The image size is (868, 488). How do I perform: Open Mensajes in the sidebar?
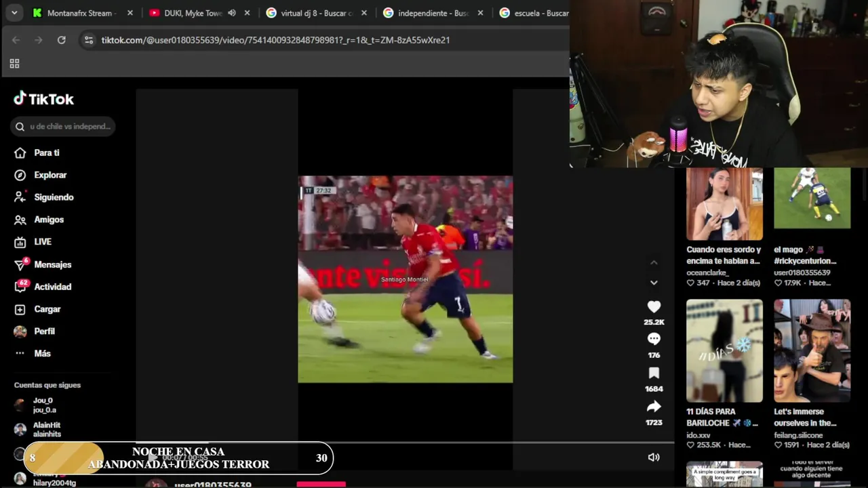tap(43, 264)
